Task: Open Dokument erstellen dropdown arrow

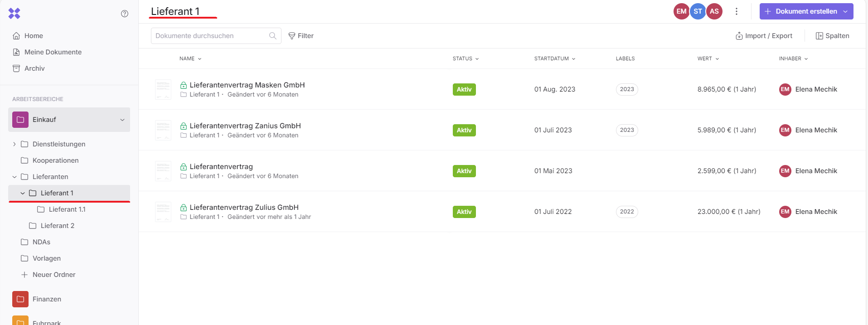Action: (845, 11)
